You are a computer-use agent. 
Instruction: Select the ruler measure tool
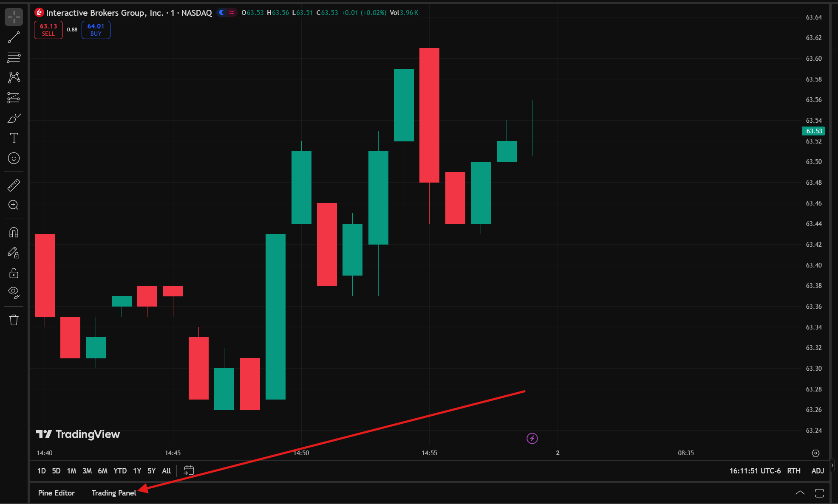coord(14,185)
